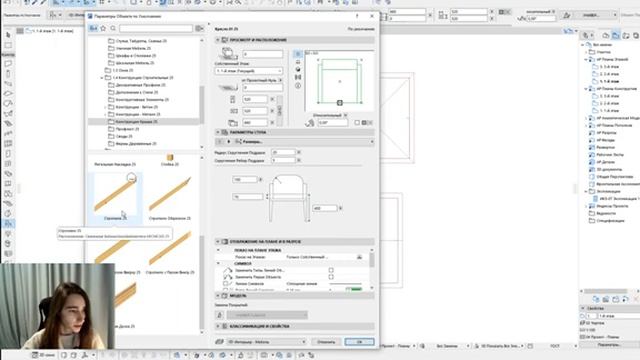Go to next parameter page arrow
The image size is (640, 360).
pyautogui.click(x=229, y=142)
